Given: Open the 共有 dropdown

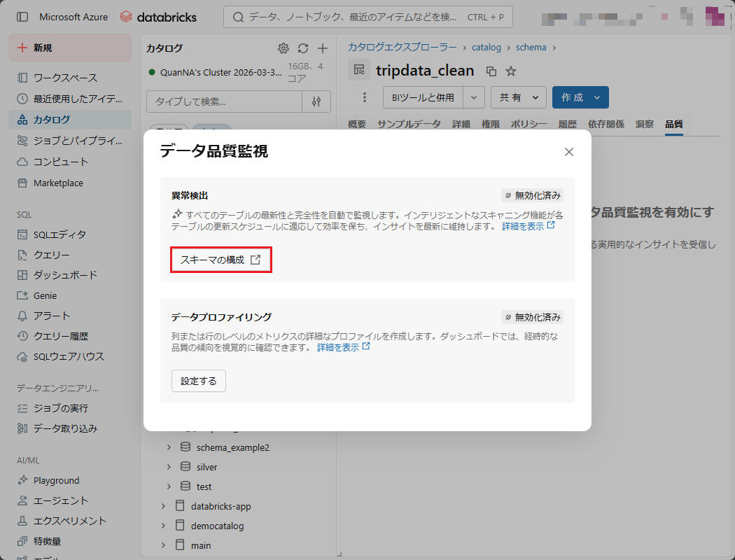Looking at the screenshot, I should coord(519,97).
